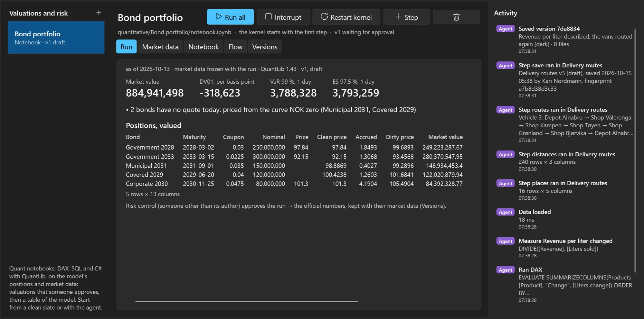
Task: Switch to the Notebook tab
Action: click(204, 47)
